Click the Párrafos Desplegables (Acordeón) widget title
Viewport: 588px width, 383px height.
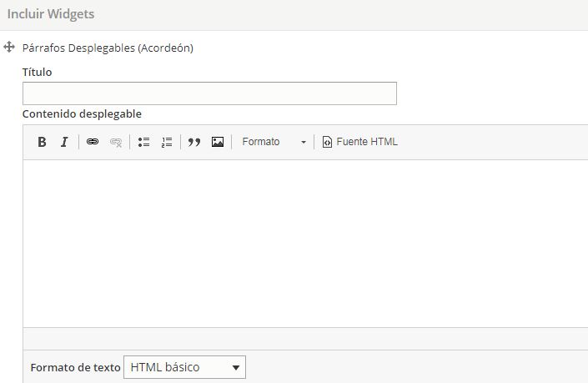(x=108, y=48)
